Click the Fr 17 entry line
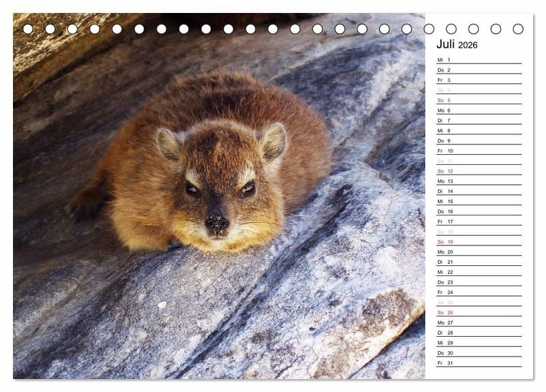Image resolution: width=546 pixels, height=392 pixels. coord(478,222)
